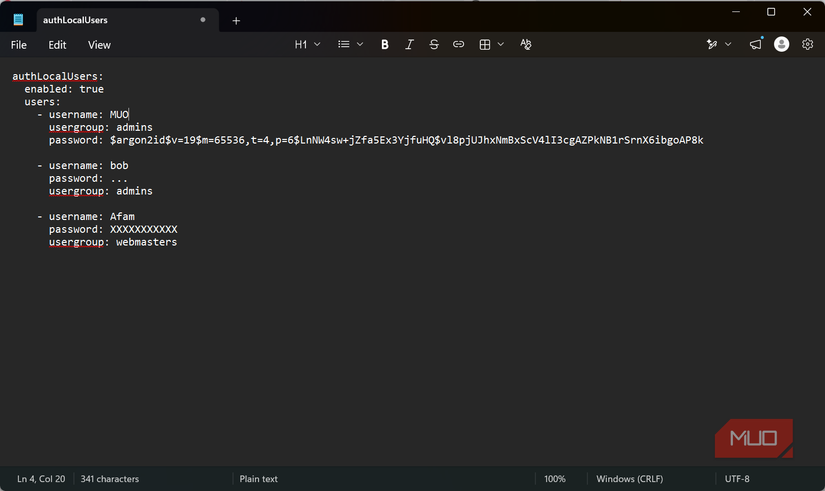Apply italic formatting
Image resolution: width=825 pixels, height=491 pixels.
(x=409, y=45)
